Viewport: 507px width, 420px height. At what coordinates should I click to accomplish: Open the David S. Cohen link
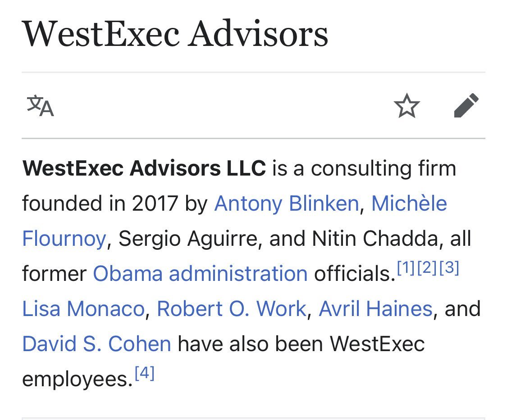point(96,344)
